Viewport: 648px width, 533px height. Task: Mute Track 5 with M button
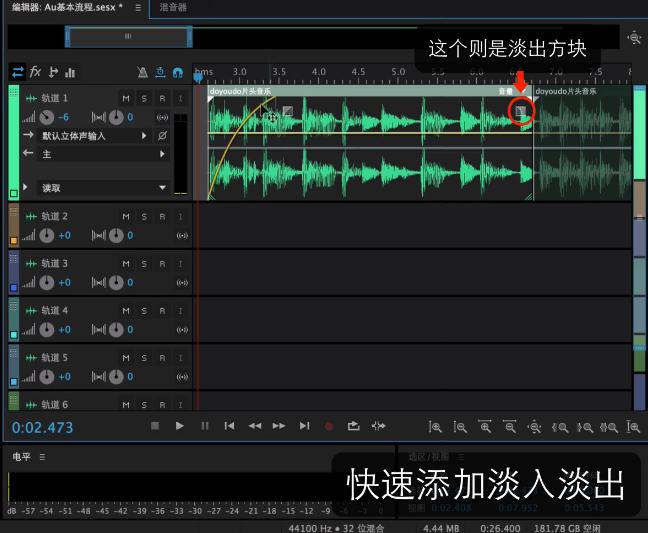(126, 358)
